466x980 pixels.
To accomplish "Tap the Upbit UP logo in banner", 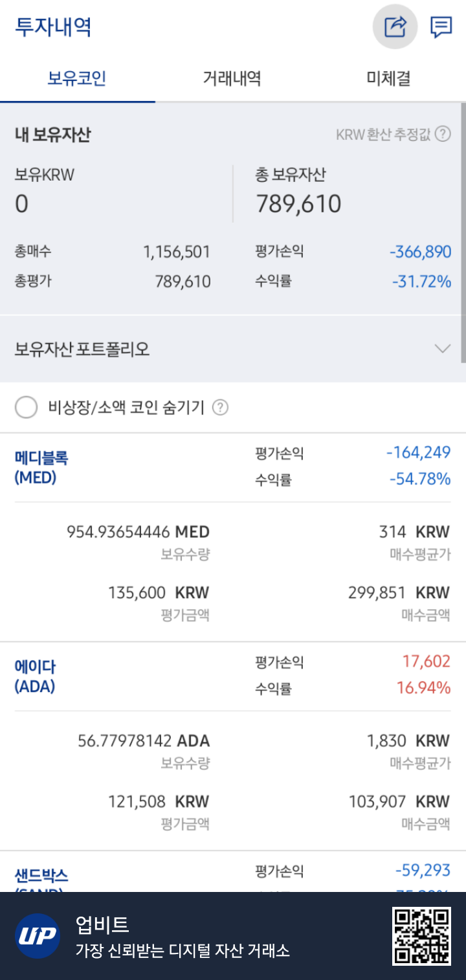I will [x=38, y=936].
